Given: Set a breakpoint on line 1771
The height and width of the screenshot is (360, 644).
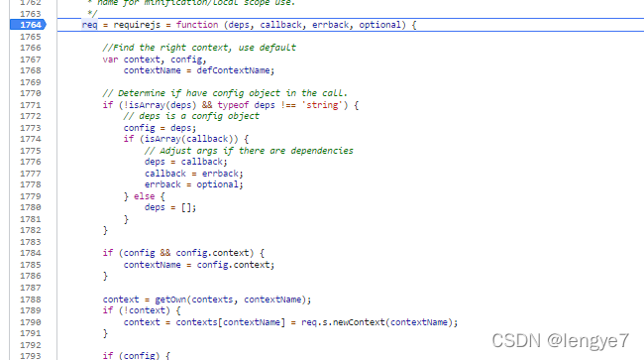Looking at the screenshot, I should 31,105.
